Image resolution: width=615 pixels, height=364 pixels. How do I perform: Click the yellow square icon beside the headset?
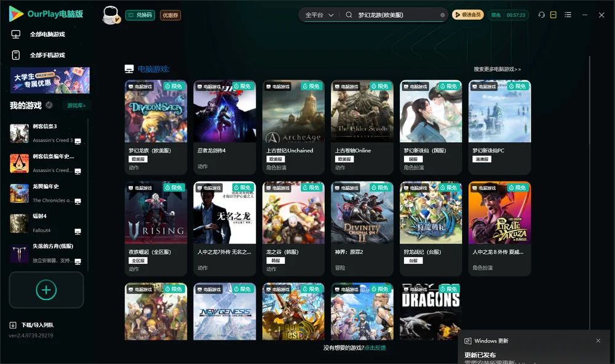tap(553, 15)
